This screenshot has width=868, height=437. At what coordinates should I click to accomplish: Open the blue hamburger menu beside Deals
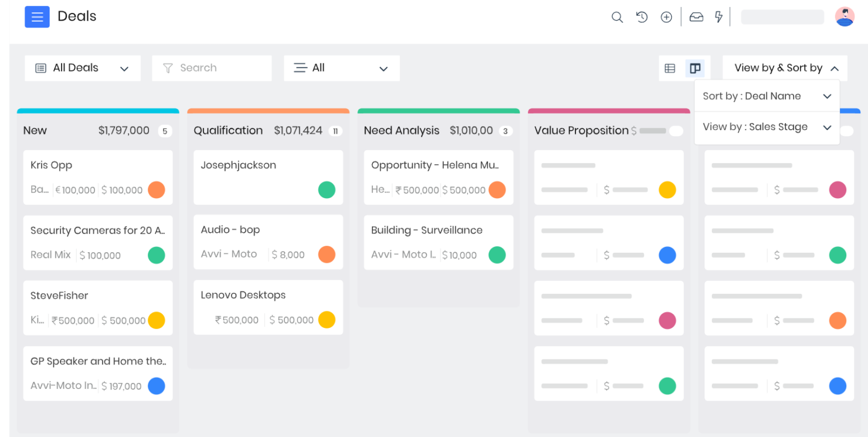pos(37,16)
